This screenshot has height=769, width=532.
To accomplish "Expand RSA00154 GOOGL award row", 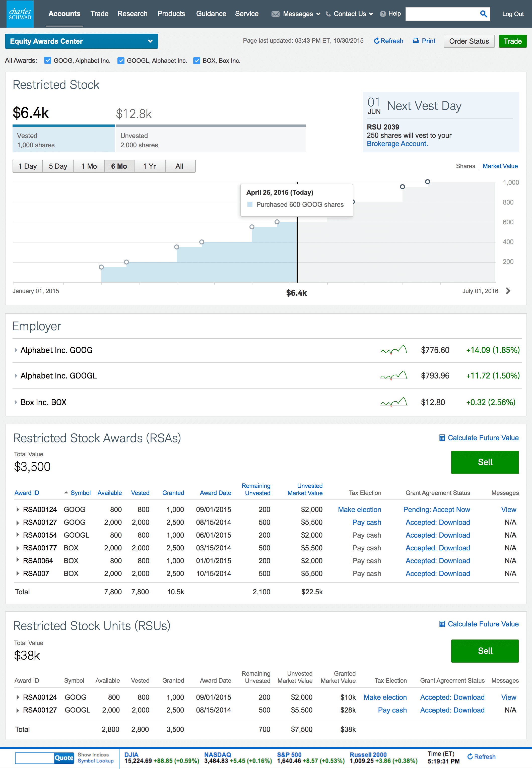I will [x=17, y=535].
